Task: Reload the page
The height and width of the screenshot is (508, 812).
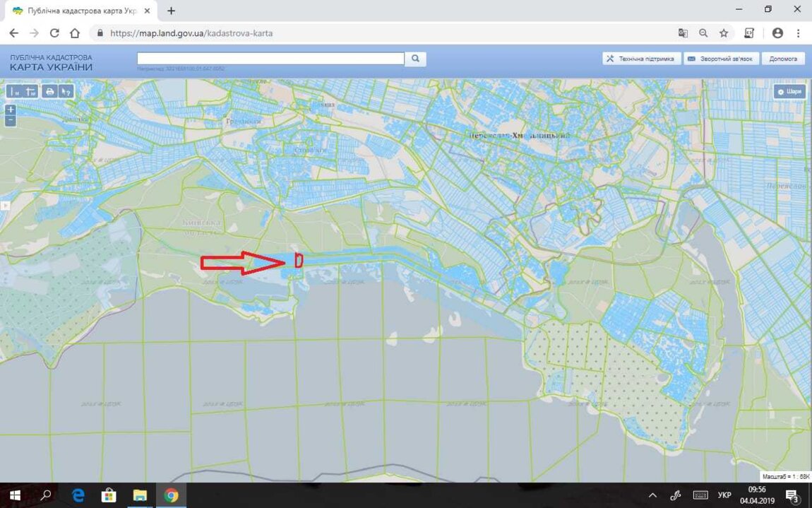Action: (x=54, y=33)
